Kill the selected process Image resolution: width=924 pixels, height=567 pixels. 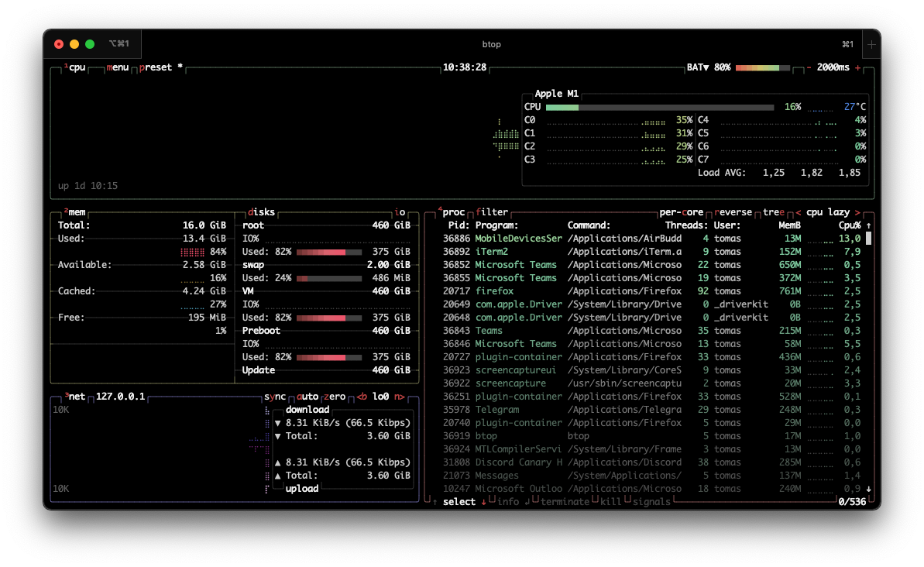(610, 502)
